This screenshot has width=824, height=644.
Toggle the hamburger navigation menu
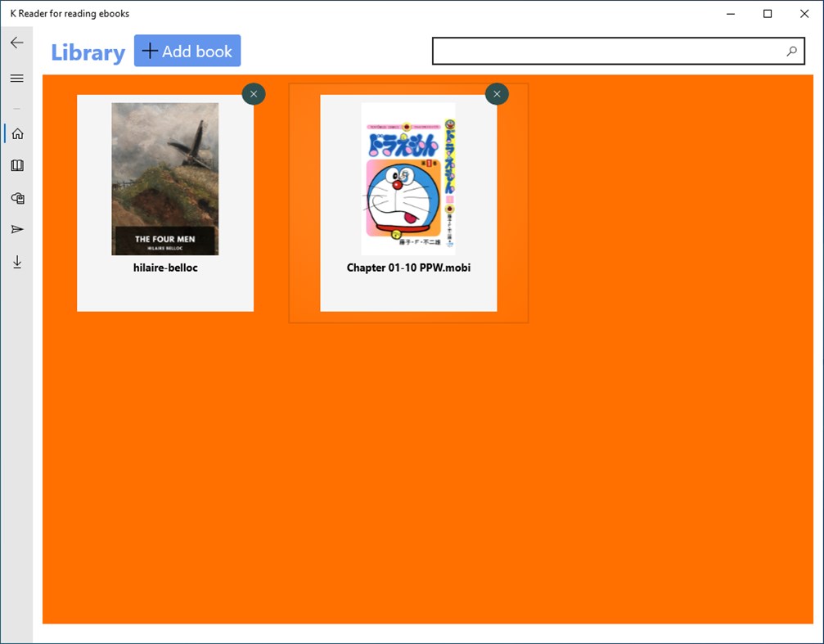coord(16,78)
